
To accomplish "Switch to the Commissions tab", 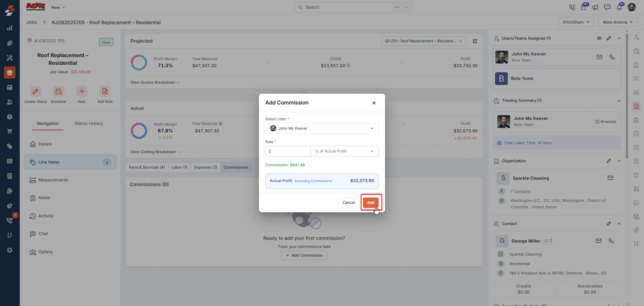I will coord(236,167).
